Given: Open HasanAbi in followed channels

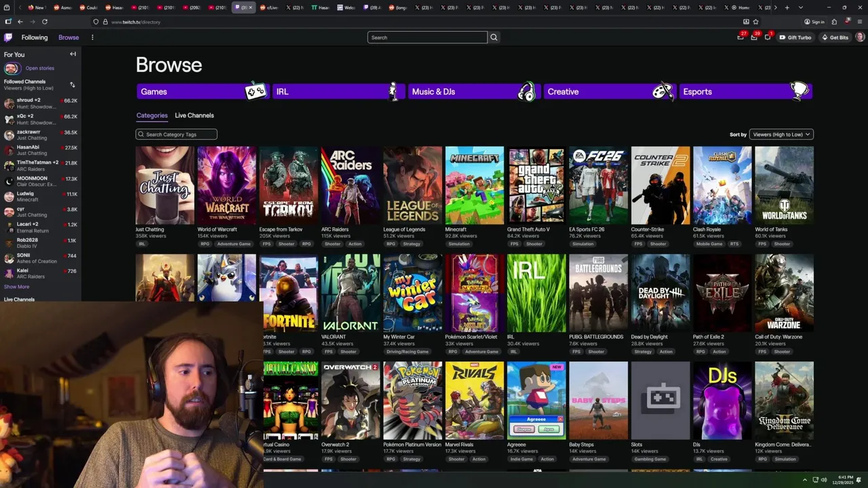Looking at the screenshot, I should click(41, 150).
